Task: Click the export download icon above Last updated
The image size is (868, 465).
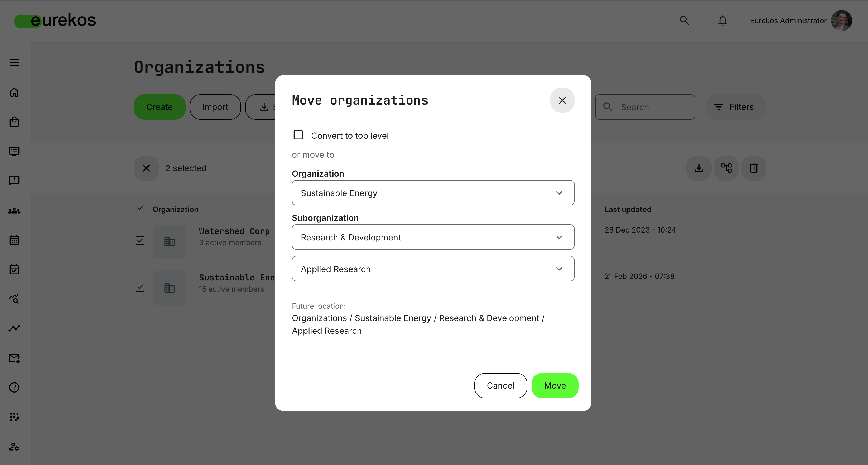Action: (698, 168)
